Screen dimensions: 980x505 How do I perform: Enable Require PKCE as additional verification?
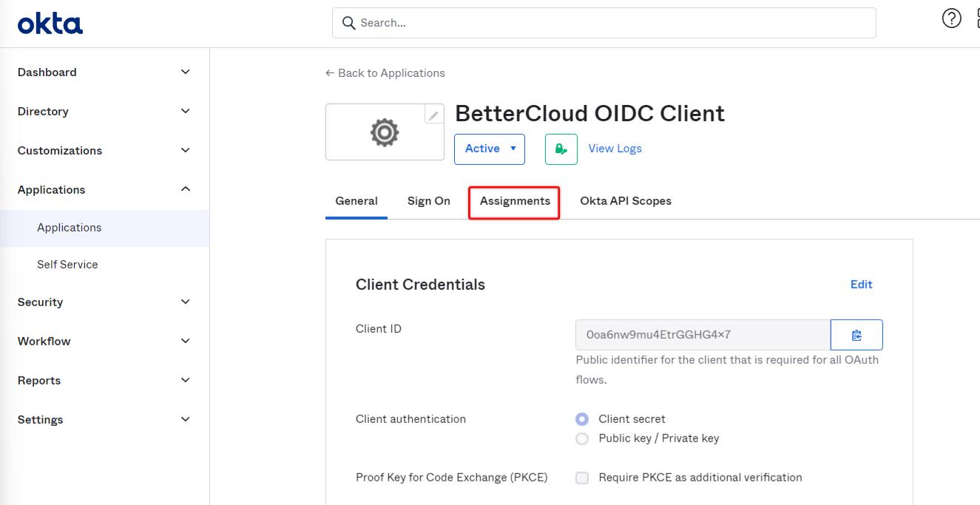(582, 478)
